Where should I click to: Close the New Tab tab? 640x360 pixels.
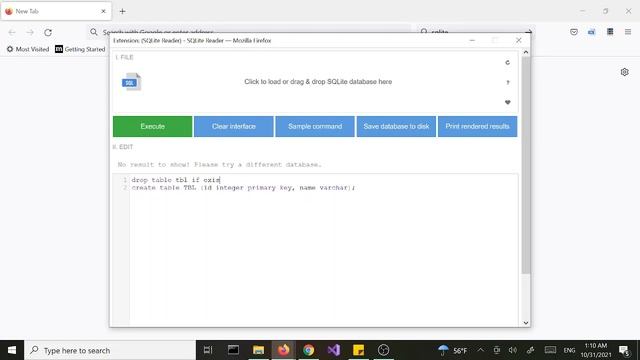(103, 11)
